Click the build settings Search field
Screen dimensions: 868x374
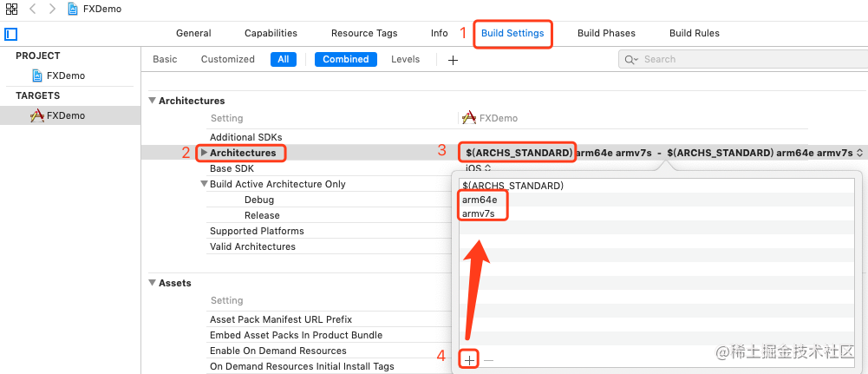741,59
